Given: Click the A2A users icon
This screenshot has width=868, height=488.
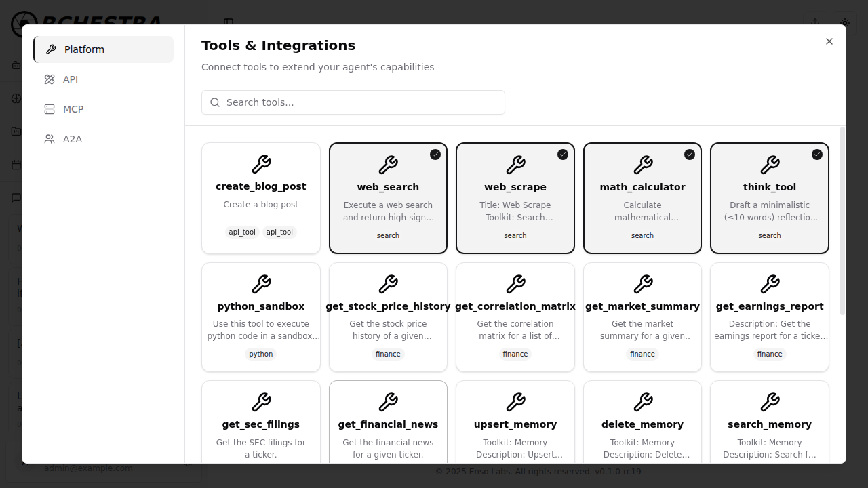Looking at the screenshot, I should click(50, 139).
